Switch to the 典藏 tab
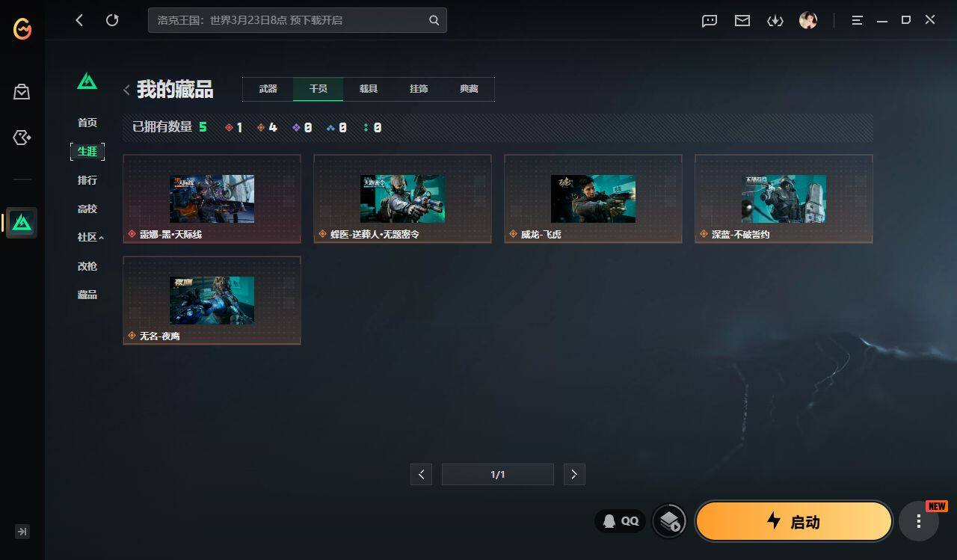 469,89
